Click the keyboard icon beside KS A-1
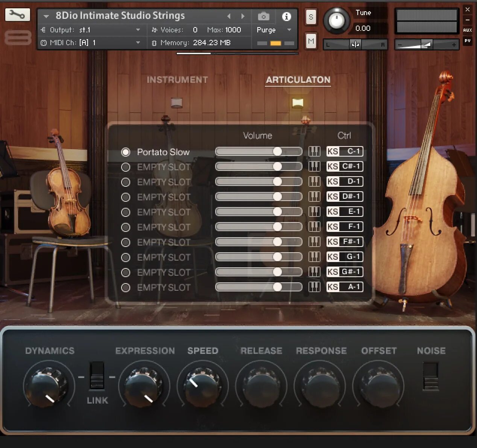477x448 pixels. 314,287
